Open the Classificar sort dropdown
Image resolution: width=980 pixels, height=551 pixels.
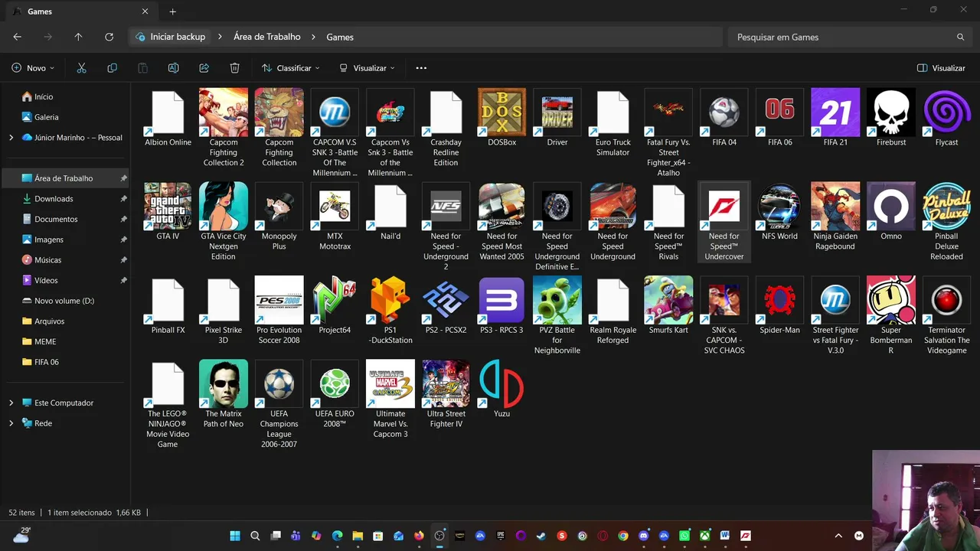pos(290,68)
